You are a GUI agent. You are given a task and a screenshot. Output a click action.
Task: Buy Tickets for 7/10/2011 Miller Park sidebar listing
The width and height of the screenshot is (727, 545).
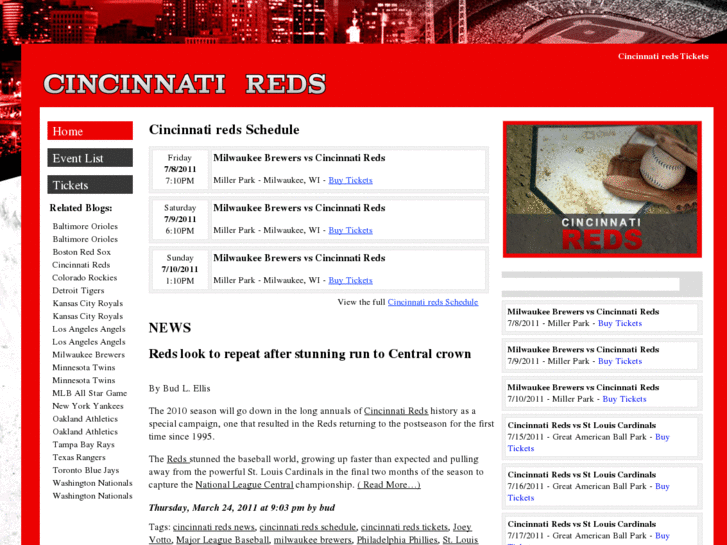tap(624, 399)
